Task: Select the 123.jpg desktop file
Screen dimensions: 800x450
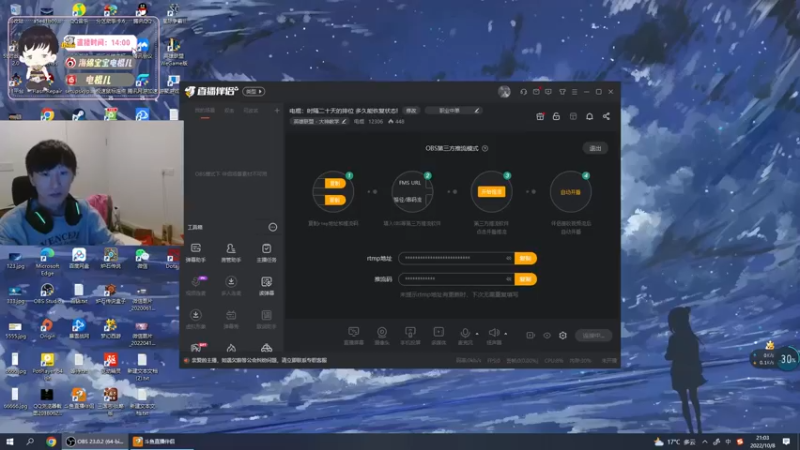Action: point(15,260)
